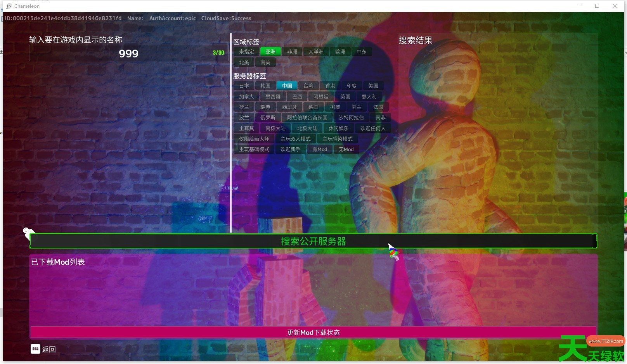Toggle the 大洋洲 region tag

316,52
